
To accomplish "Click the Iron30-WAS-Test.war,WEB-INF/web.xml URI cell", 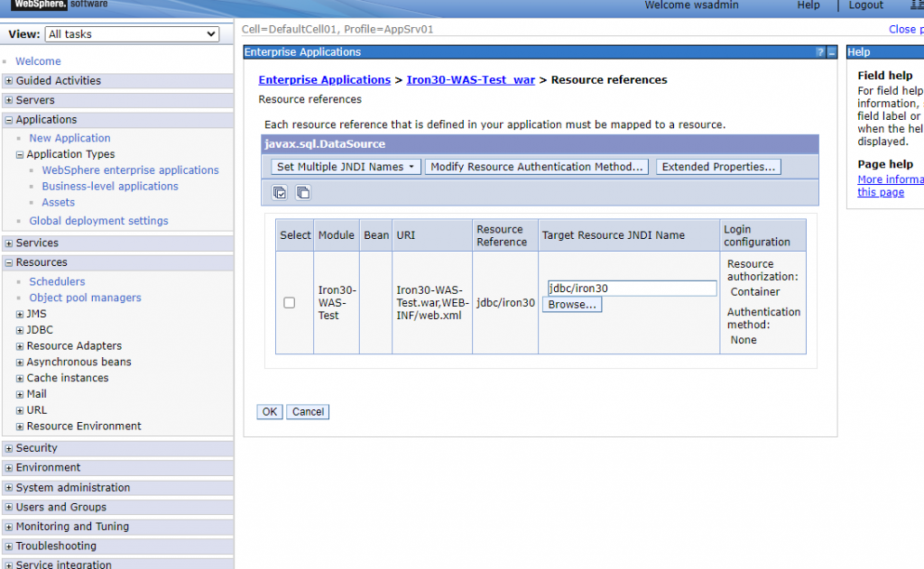I will pos(432,303).
